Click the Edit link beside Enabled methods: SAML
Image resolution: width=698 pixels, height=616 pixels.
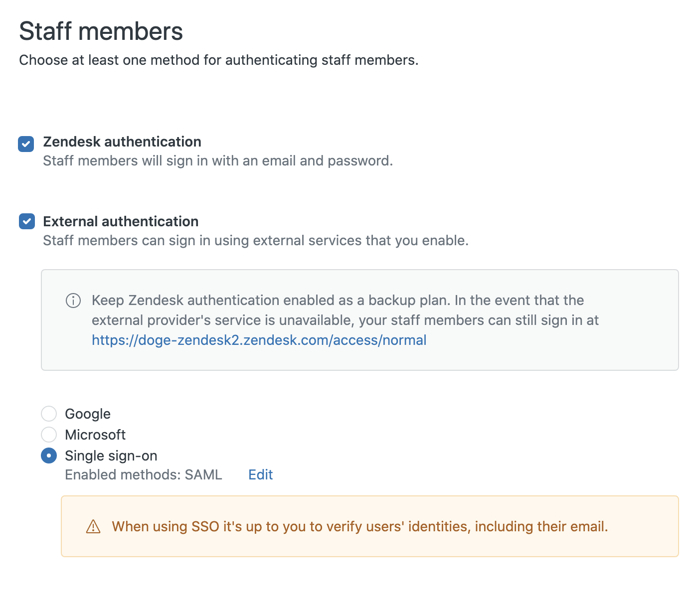coord(260,474)
